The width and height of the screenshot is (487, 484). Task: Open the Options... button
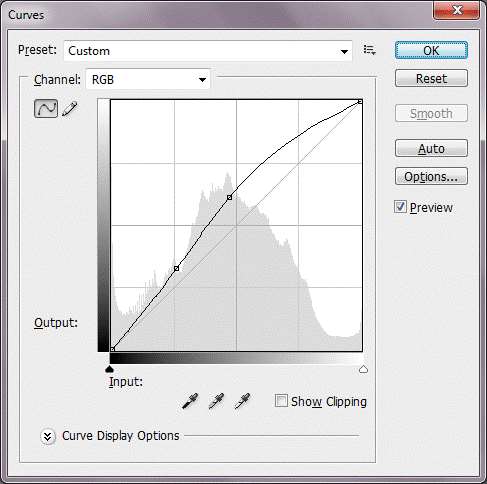coord(431,176)
